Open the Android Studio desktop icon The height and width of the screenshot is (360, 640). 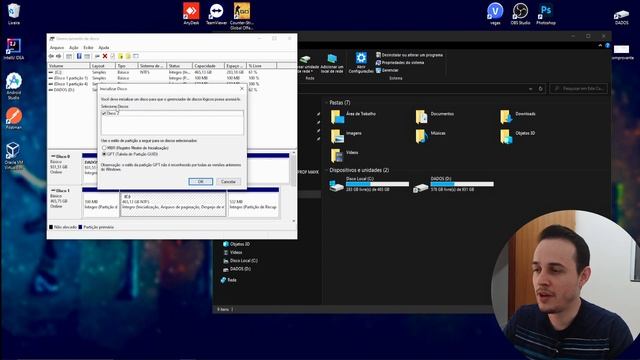(13, 86)
